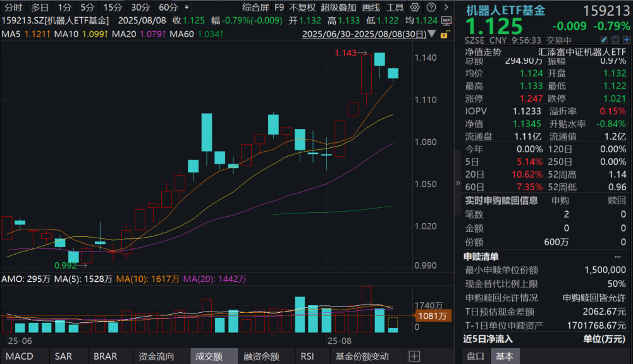The width and height of the screenshot is (633, 364).
Task: Click the orange 1081万 volume axis marker
Action: (433, 315)
